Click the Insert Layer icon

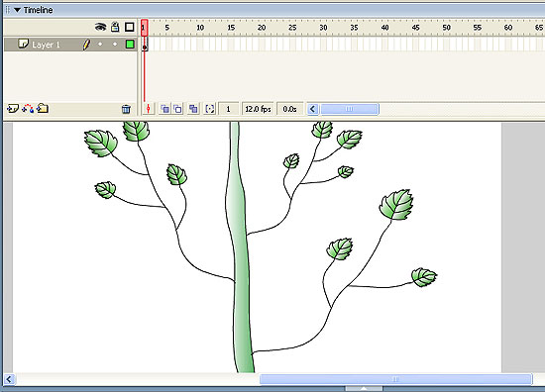click(13, 109)
